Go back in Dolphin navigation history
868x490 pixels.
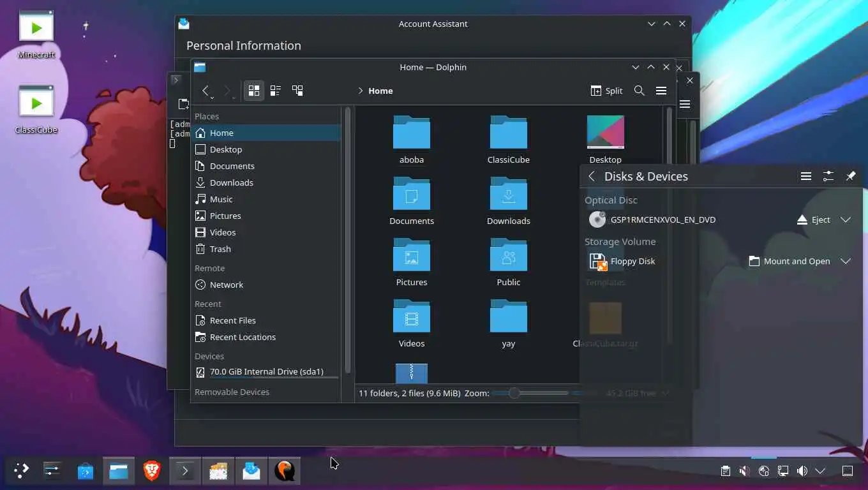[206, 91]
